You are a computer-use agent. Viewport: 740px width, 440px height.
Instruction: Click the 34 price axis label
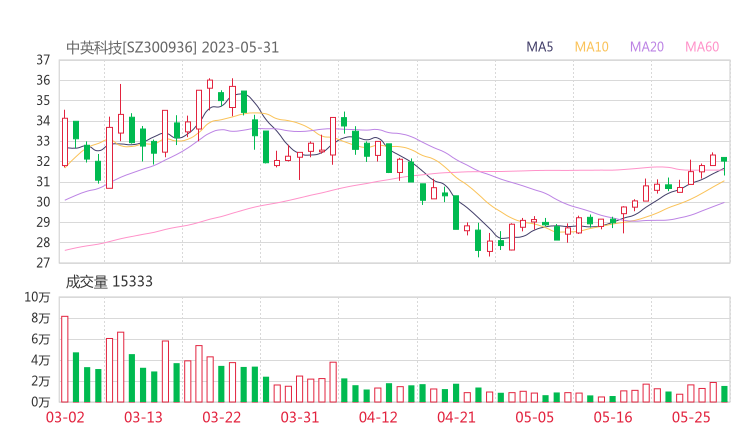43,121
